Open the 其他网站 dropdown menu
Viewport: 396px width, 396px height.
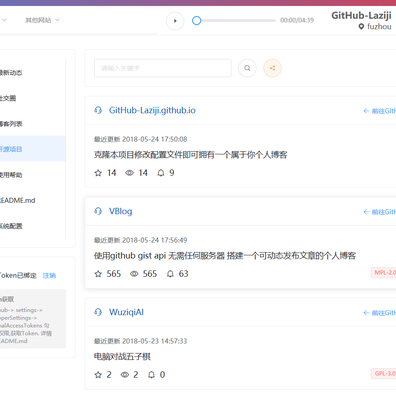(x=43, y=20)
